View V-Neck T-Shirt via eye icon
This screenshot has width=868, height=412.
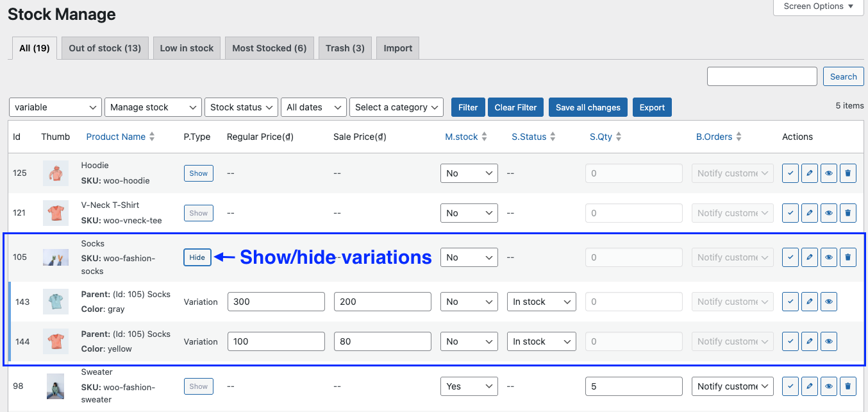click(829, 213)
